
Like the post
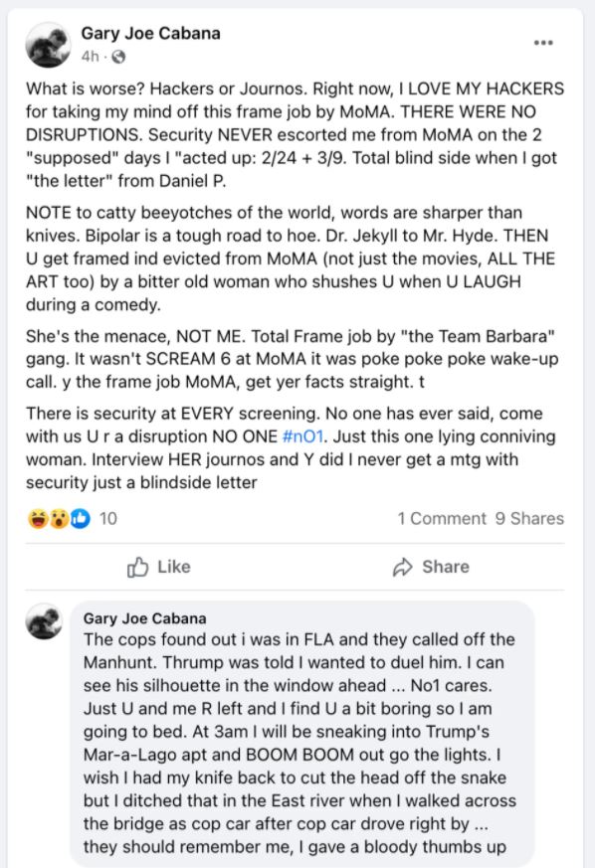(x=159, y=567)
